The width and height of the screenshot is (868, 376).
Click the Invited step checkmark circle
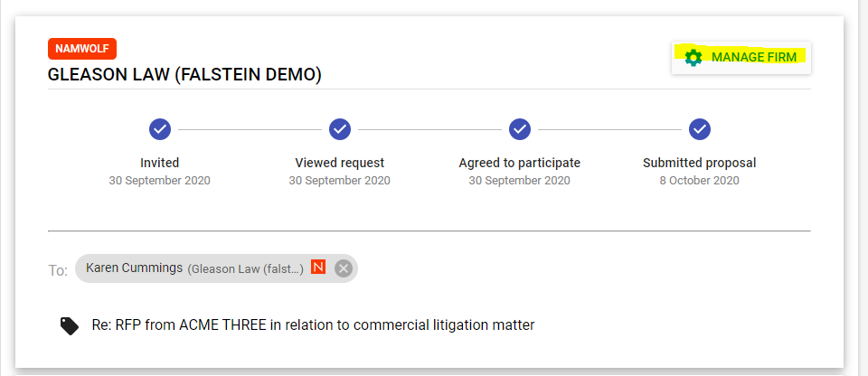[x=160, y=129]
